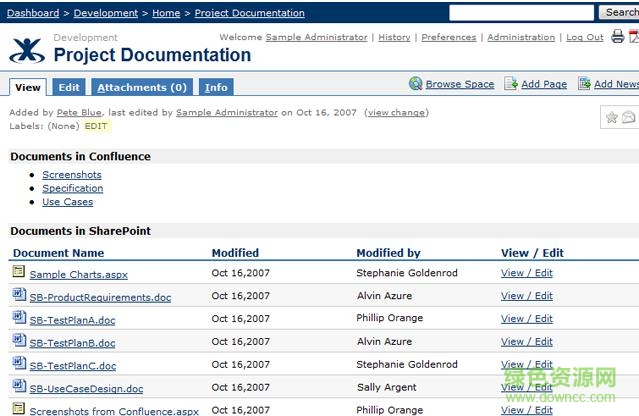Screen dimensions: 639x416
Task: Click the printer icon
Action: pos(618,37)
